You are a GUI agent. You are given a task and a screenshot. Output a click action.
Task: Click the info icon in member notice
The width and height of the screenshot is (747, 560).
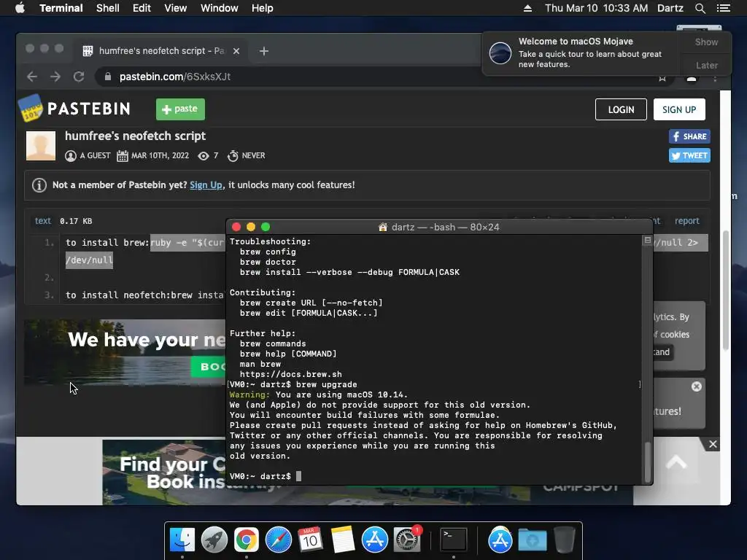click(39, 184)
